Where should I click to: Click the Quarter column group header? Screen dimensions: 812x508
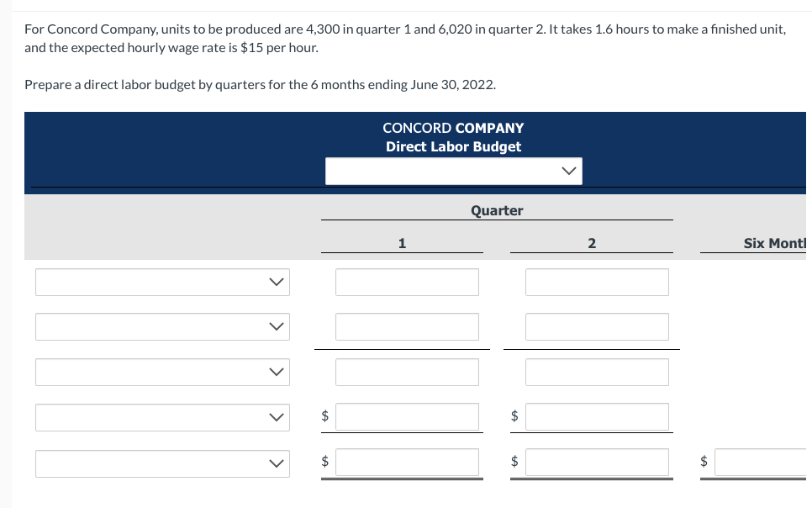(497, 210)
